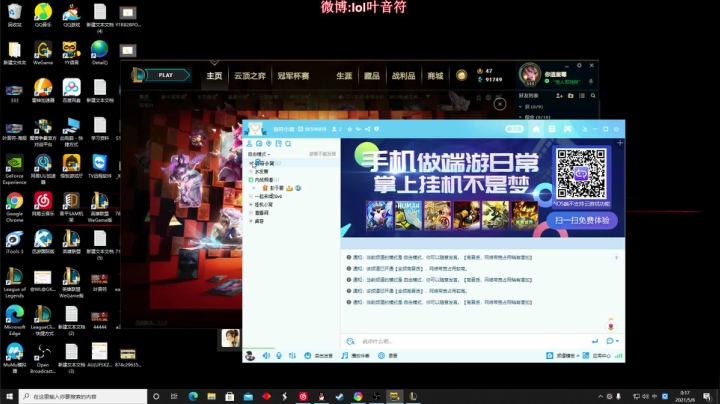The width and height of the screenshot is (720, 404).
Task: Click the notes icon in YY sidebar toolbar
Action: pyautogui.click(x=278, y=144)
